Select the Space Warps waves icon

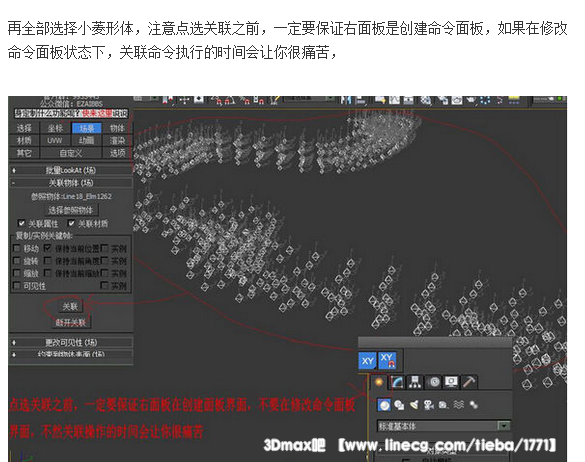[x=459, y=405]
